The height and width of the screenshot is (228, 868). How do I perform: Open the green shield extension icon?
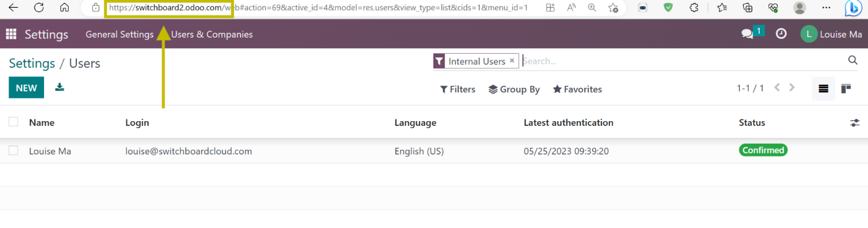(668, 8)
